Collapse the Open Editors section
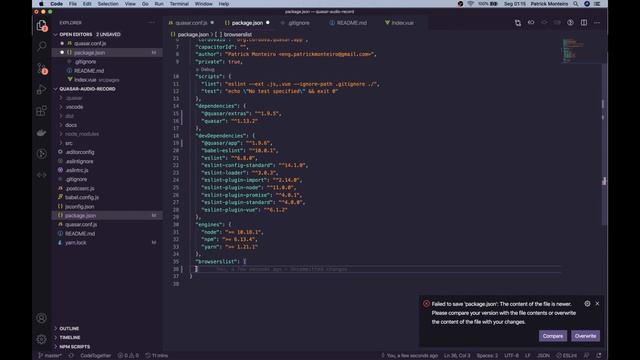Viewport: 640px width, 360px height. [89, 34]
